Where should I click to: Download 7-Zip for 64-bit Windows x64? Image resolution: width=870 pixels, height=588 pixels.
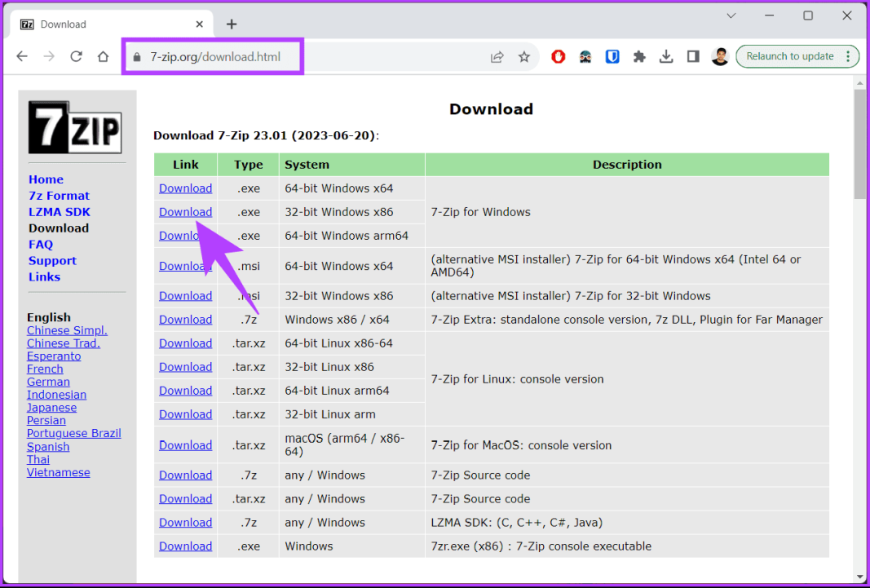coord(185,188)
